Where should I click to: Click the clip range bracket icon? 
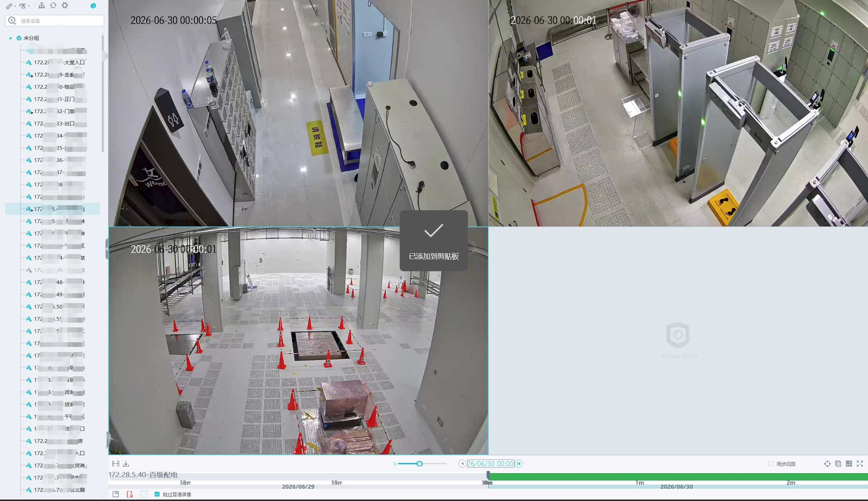coord(116,464)
